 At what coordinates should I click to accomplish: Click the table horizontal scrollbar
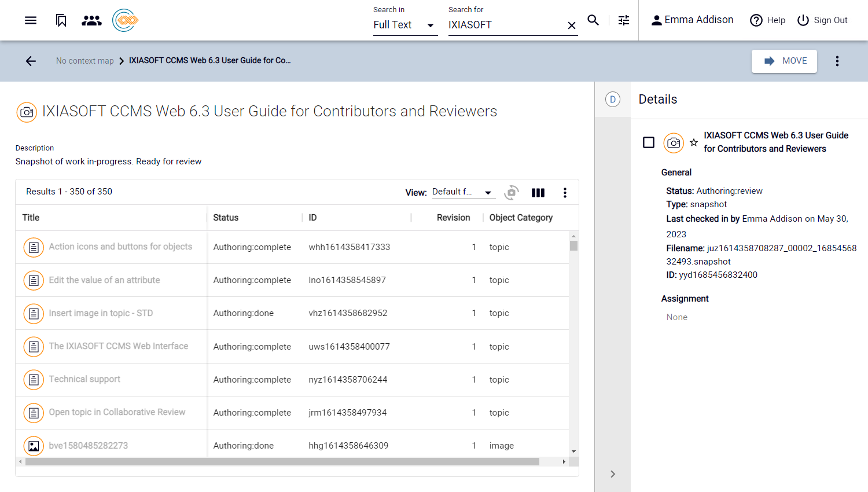click(282, 462)
